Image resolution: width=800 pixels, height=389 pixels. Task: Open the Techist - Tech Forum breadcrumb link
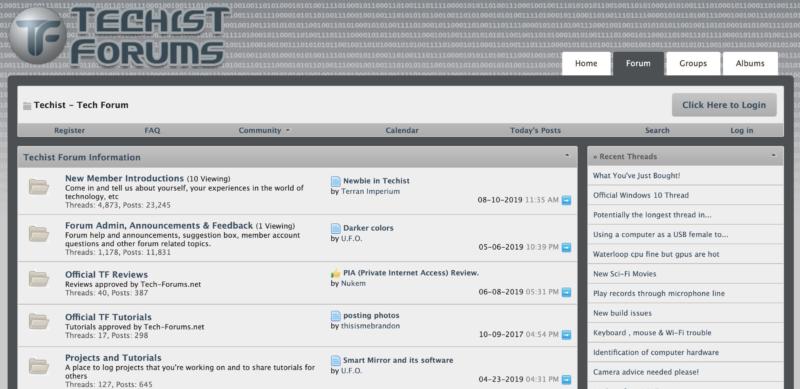click(81, 105)
